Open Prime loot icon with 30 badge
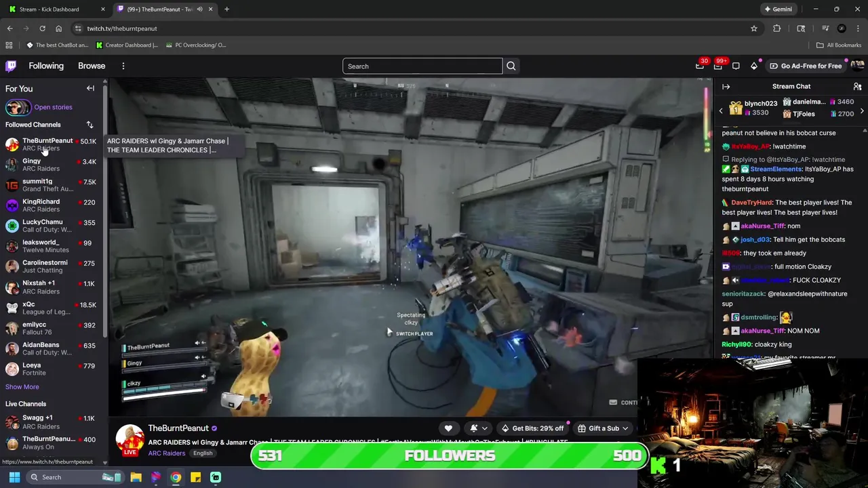The image size is (868, 488). [x=700, y=66]
